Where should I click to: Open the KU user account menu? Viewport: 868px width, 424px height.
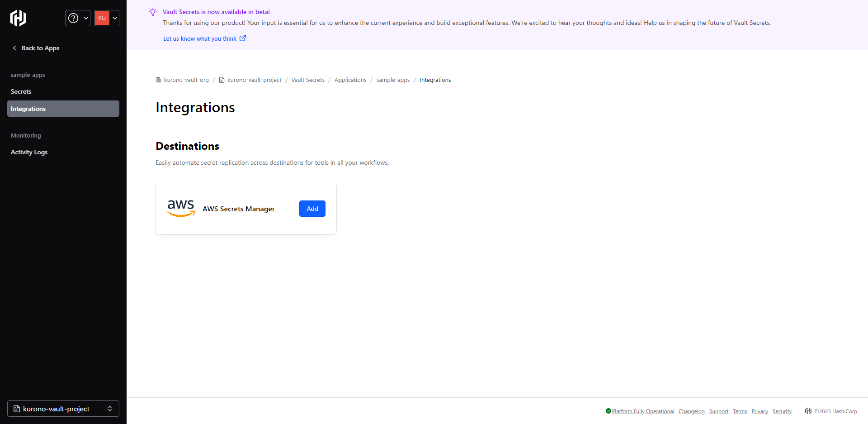[107, 18]
